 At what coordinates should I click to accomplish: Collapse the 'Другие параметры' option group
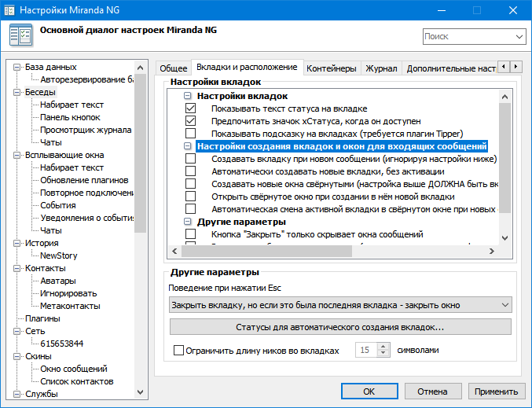coord(188,222)
